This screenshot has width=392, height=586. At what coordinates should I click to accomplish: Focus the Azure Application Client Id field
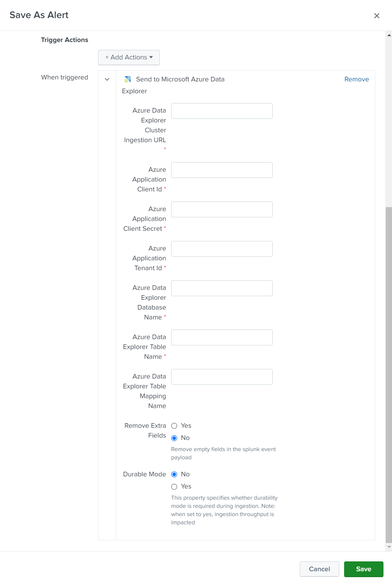point(222,170)
